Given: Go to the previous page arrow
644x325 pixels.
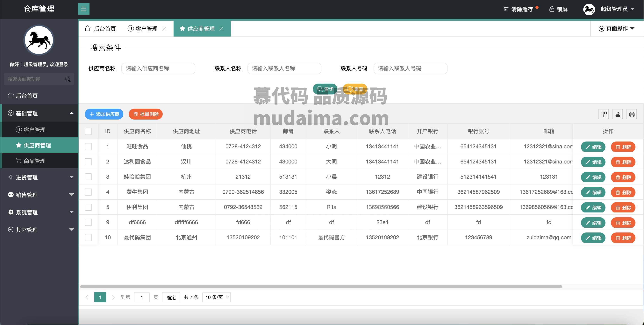Looking at the screenshot, I should point(87,297).
